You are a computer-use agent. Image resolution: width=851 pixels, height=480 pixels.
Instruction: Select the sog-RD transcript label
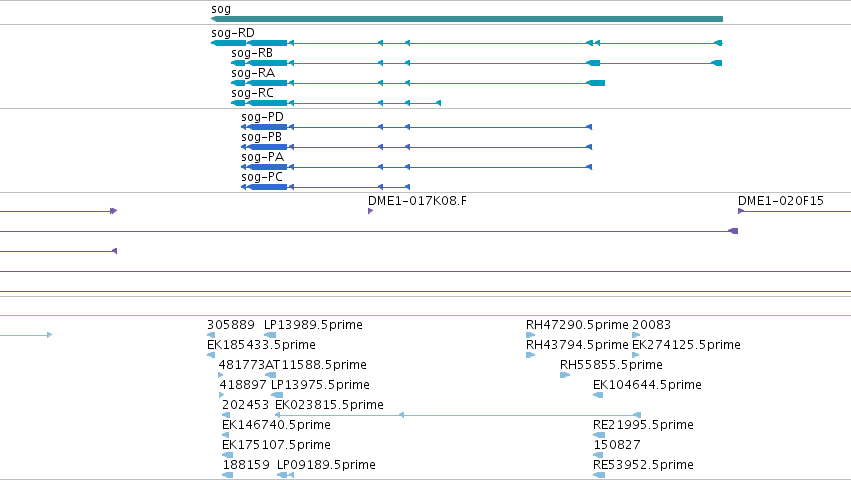pyautogui.click(x=233, y=33)
